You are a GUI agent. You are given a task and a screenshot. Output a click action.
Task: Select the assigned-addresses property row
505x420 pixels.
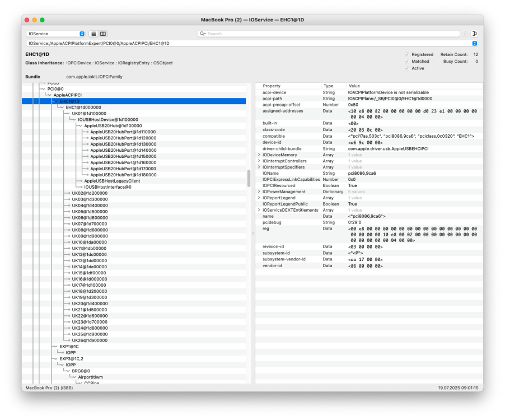tap(370, 114)
